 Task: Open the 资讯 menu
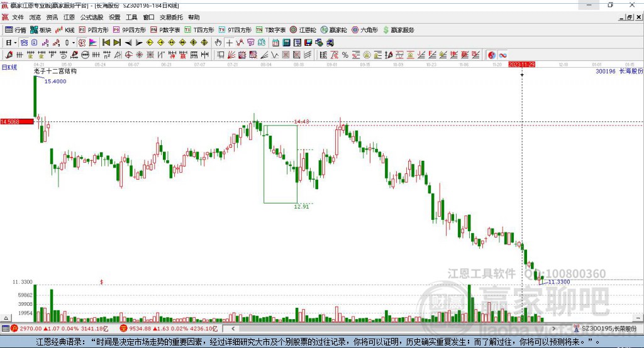(x=52, y=17)
